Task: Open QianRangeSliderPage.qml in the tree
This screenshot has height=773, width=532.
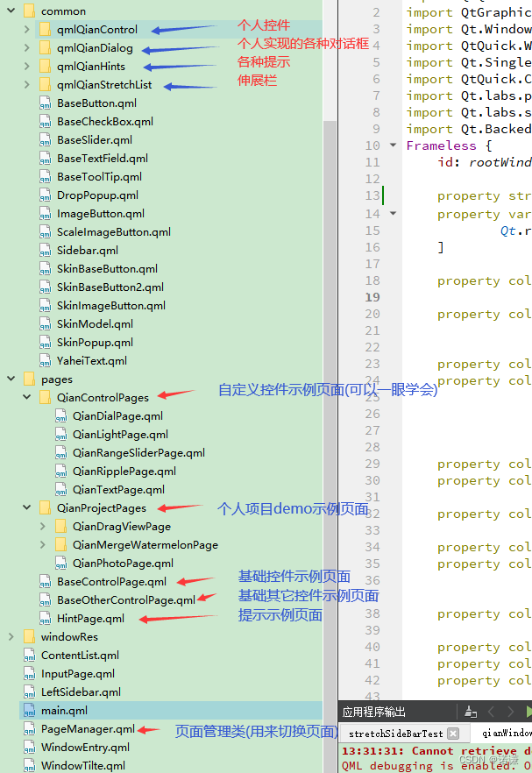Action: point(139,452)
